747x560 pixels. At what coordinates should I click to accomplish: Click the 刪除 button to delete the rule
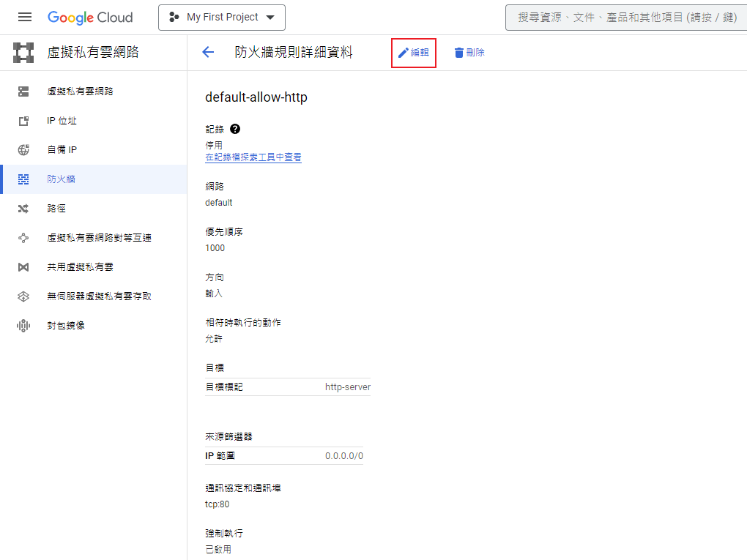[x=469, y=52]
